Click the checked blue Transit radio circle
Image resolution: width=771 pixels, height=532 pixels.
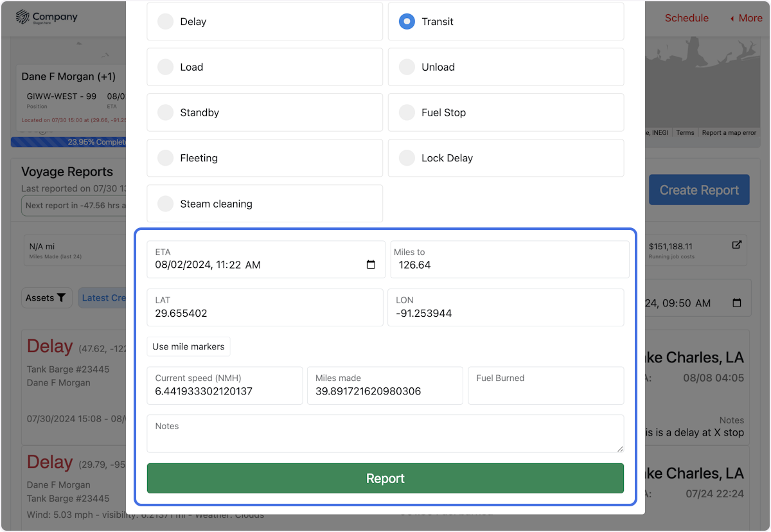click(407, 21)
